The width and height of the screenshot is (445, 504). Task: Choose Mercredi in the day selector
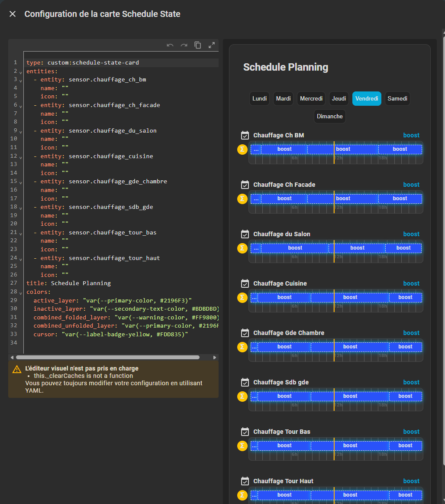(x=311, y=99)
